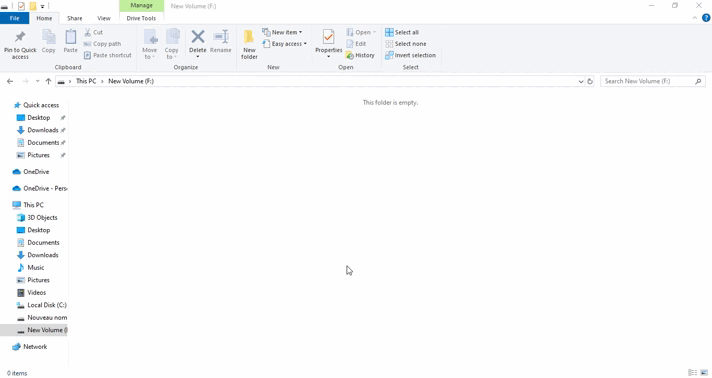Click Select none
Image resolution: width=712 pixels, height=378 pixels.
[405, 44]
